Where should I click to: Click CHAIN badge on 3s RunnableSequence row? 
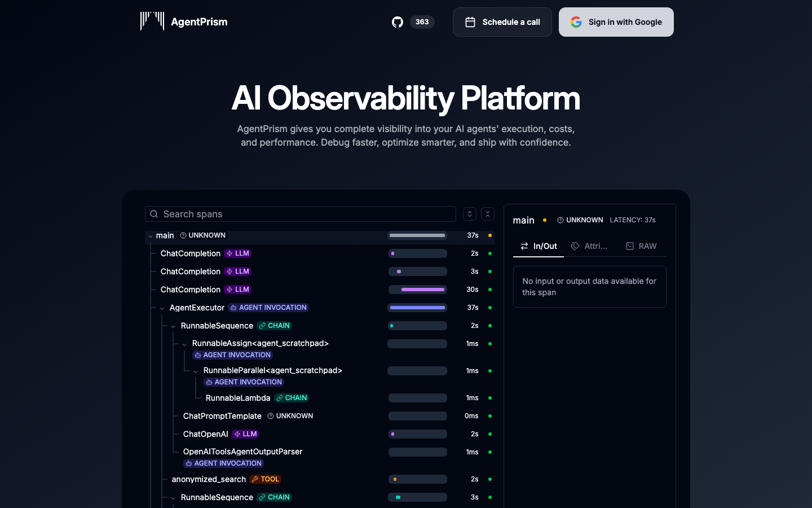pos(275,497)
